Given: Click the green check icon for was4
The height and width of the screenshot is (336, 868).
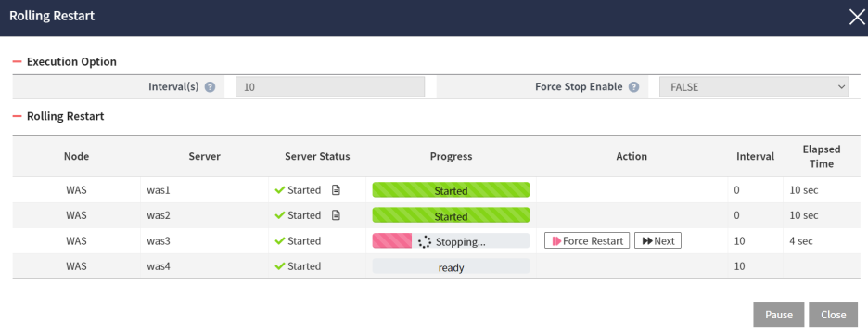Looking at the screenshot, I should click(x=280, y=266).
